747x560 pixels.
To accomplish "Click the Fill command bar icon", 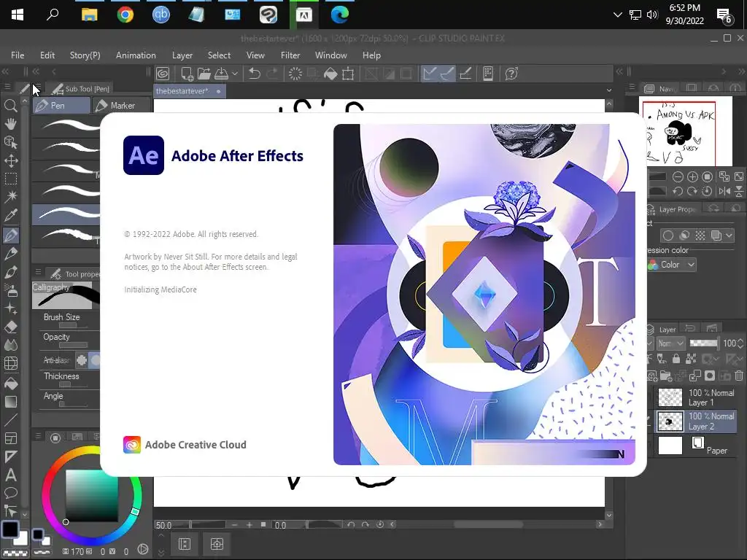I will pos(330,74).
